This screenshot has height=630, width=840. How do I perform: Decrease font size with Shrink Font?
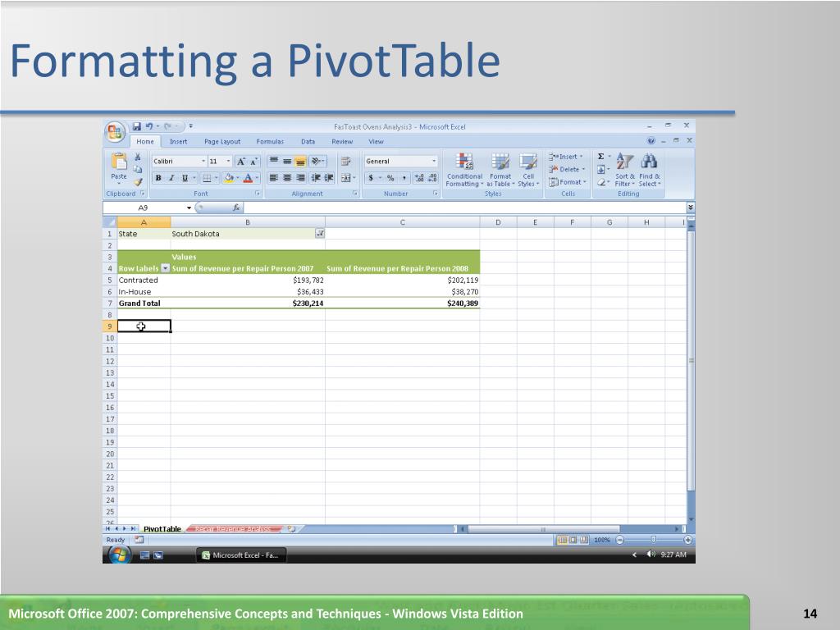point(254,162)
